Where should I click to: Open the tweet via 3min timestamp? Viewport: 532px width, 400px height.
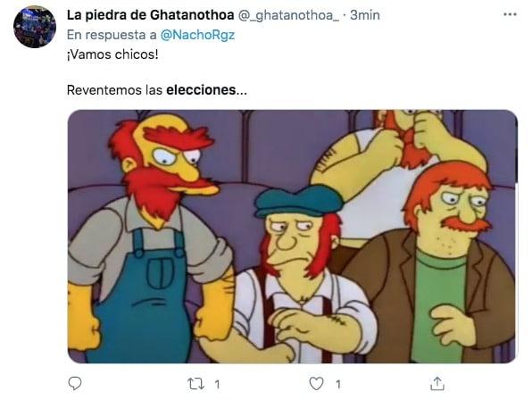[x=365, y=15]
